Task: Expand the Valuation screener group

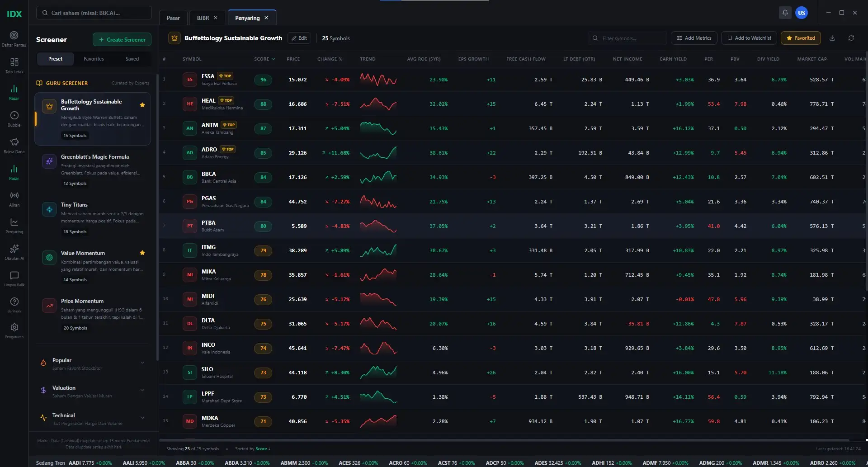Action: point(93,391)
